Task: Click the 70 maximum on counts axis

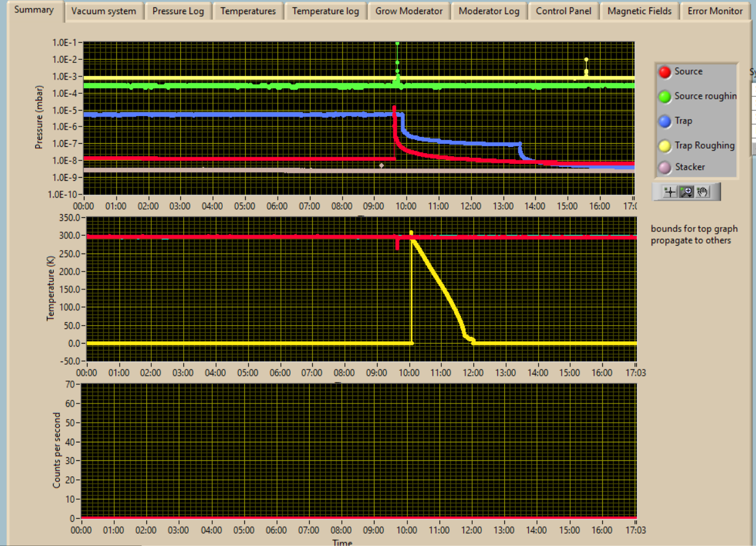Action: (71, 384)
